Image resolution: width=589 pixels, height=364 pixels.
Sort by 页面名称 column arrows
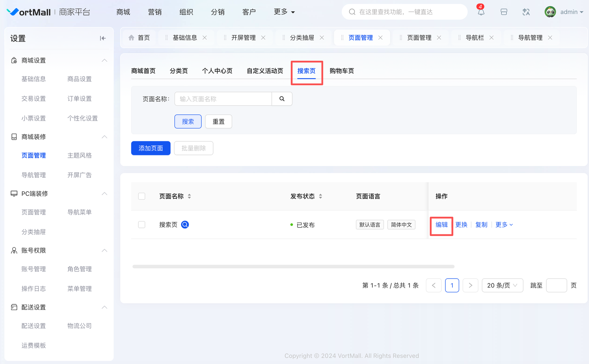(189, 196)
